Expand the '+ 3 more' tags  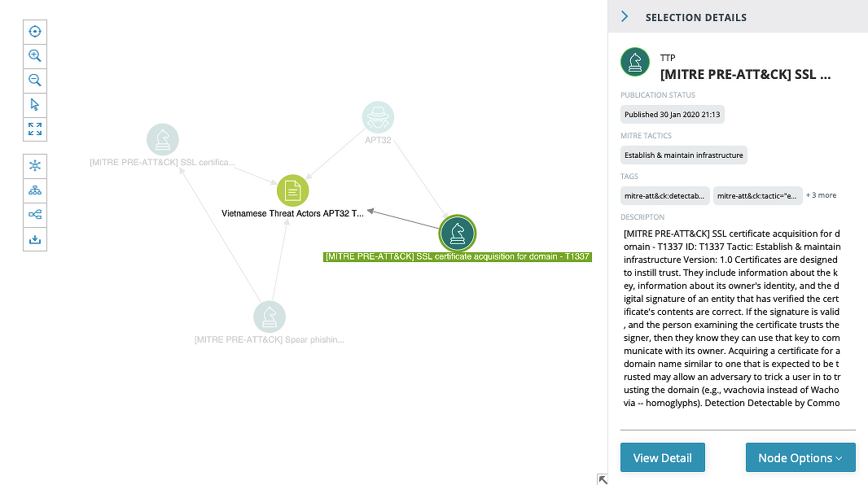click(x=821, y=195)
